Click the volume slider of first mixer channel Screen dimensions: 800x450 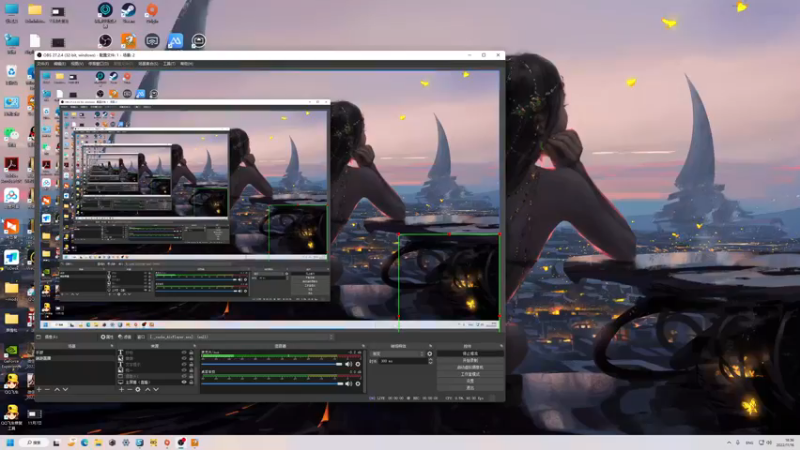pos(272,364)
